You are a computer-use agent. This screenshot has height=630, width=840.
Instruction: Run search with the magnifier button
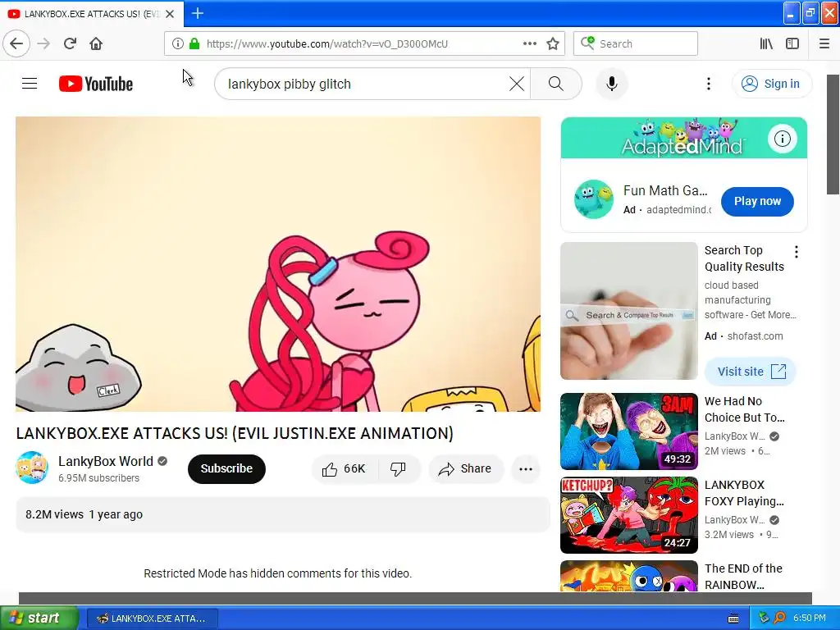pos(556,84)
